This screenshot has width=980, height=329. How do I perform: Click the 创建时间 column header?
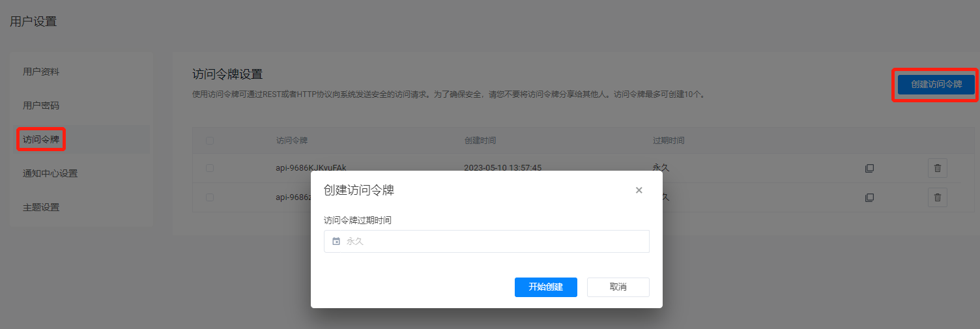480,140
